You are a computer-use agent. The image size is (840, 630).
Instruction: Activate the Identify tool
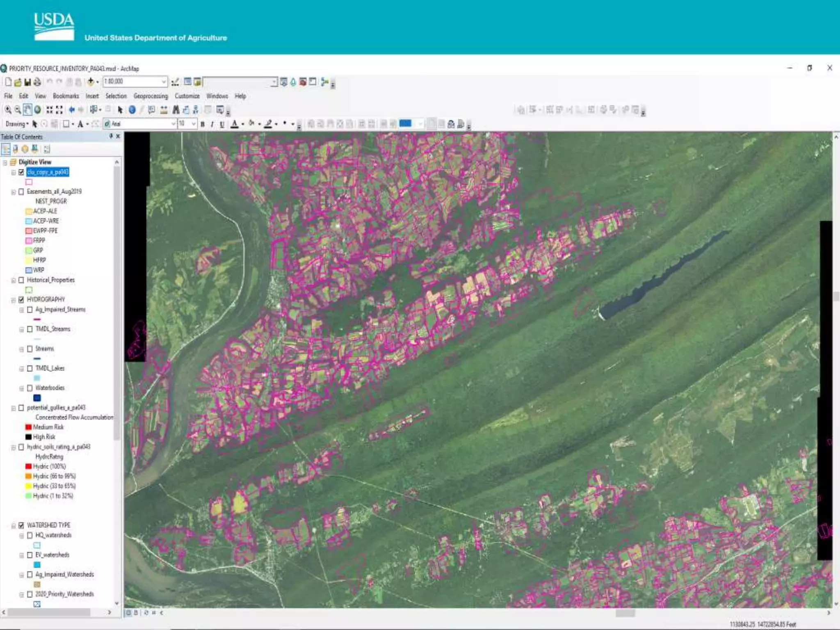132,110
